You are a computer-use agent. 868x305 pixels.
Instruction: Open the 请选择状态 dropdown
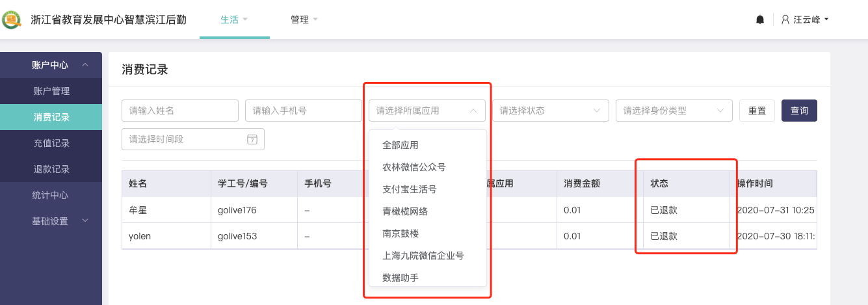coord(551,111)
